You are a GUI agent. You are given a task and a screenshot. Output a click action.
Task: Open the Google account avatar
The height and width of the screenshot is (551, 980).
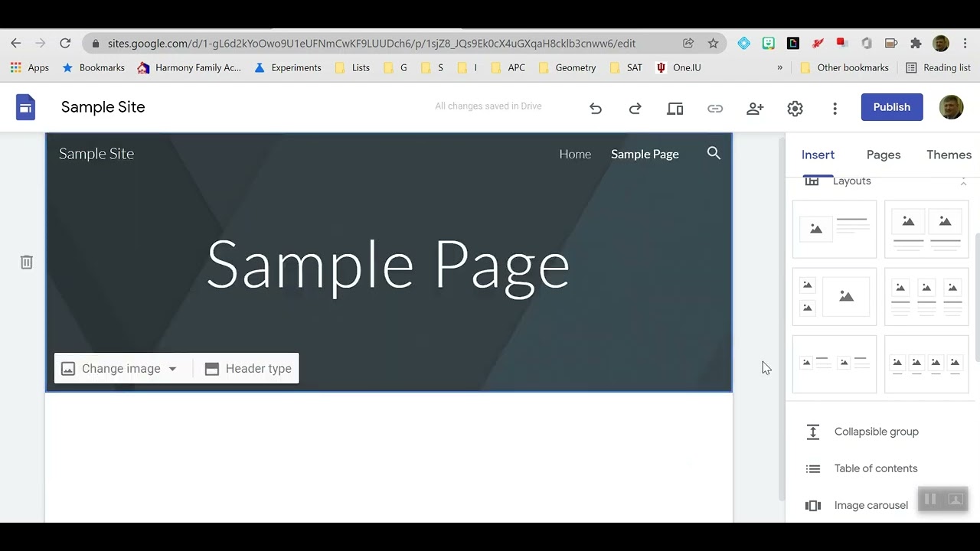tap(951, 107)
